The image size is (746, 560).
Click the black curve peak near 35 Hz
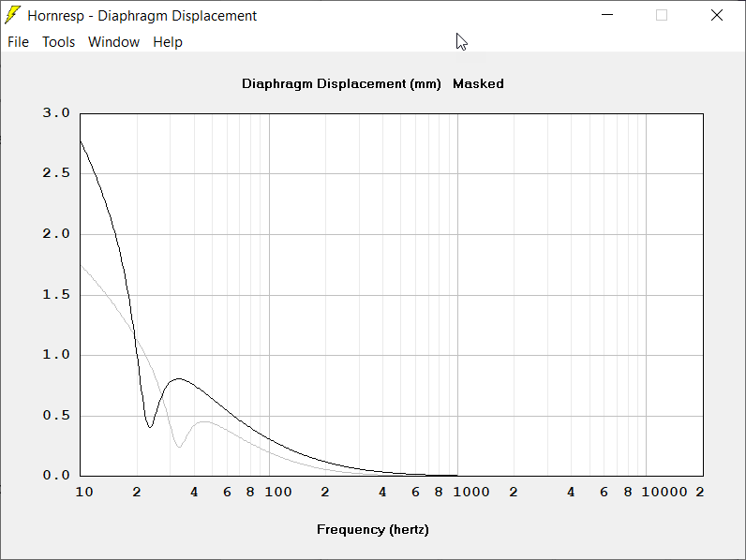coord(179,379)
